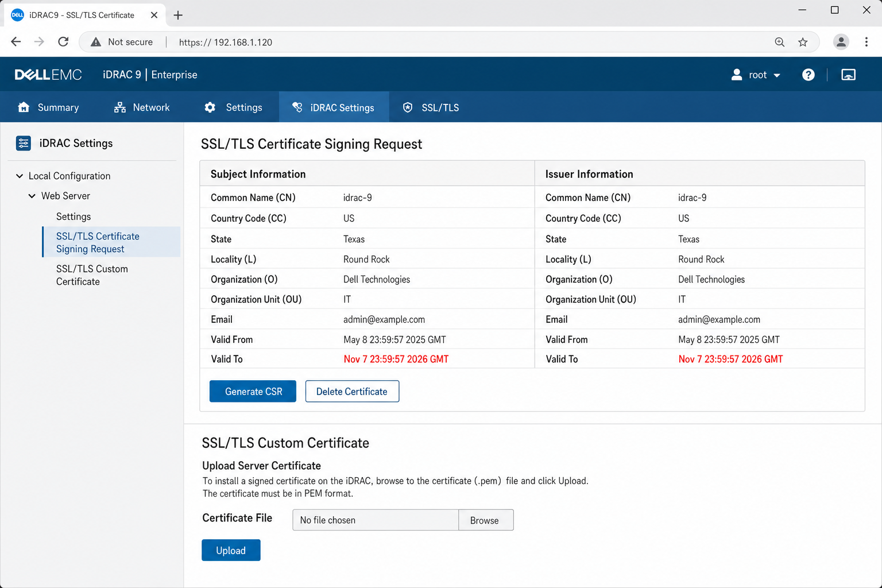The height and width of the screenshot is (588, 882).
Task: Click the Upload button
Action: click(231, 550)
